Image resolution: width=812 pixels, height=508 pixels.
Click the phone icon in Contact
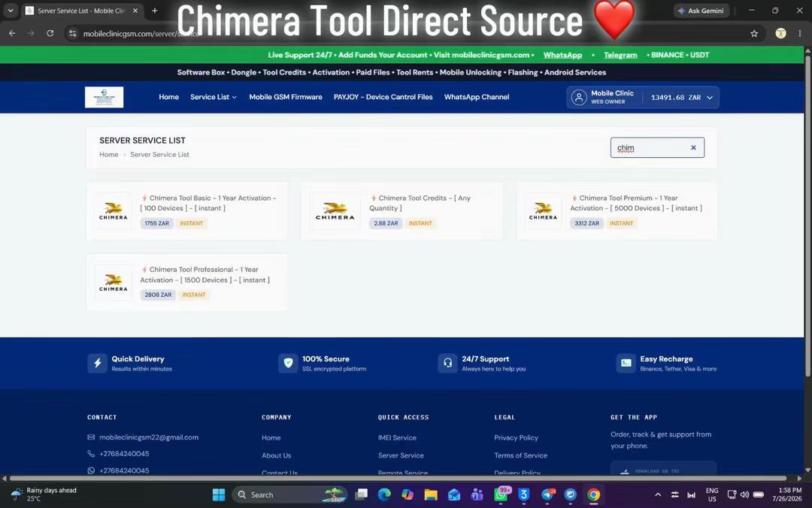click(x=91, y=453)
